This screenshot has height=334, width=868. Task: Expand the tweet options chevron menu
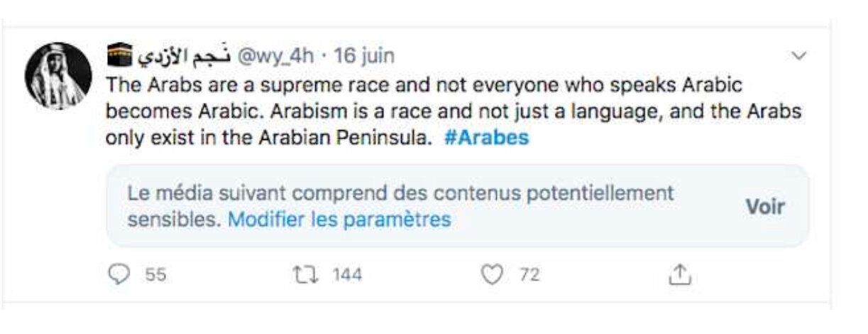[799, 56]
